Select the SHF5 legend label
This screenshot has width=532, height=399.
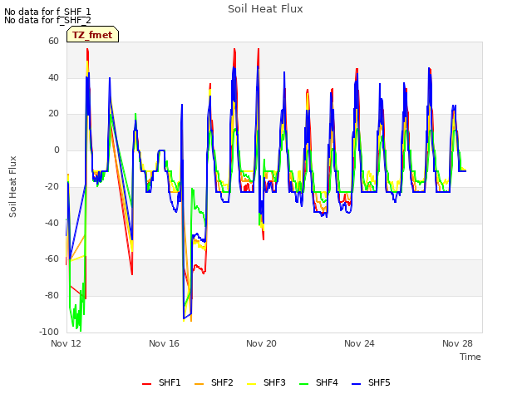379,382
